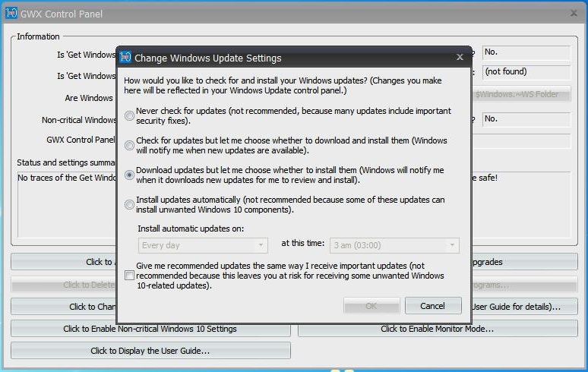This screenshot has width=588, height=372.
Task: Select 'Download updates but let me choose' option
Action: click(x=129, y=175)
